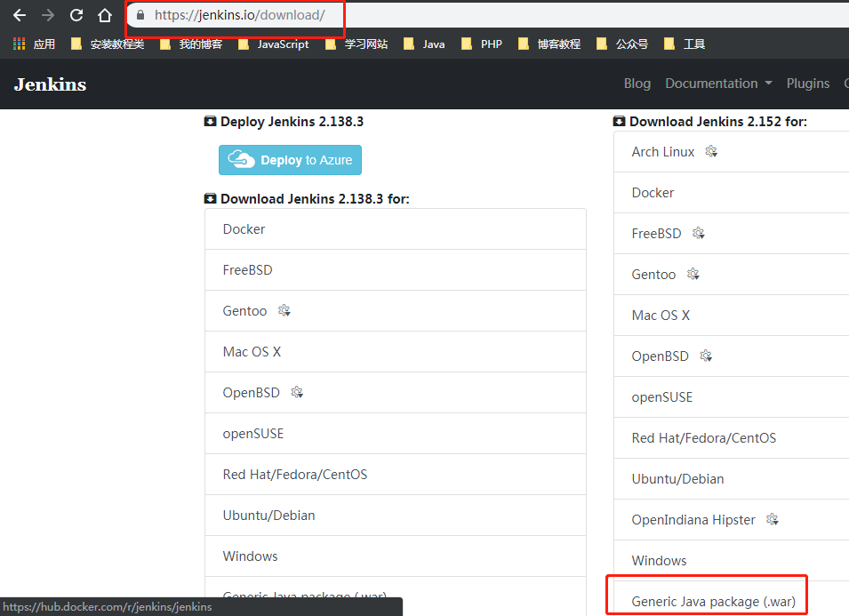Select FreeBSD under Jenkins 2.138.3

[396, 270]
